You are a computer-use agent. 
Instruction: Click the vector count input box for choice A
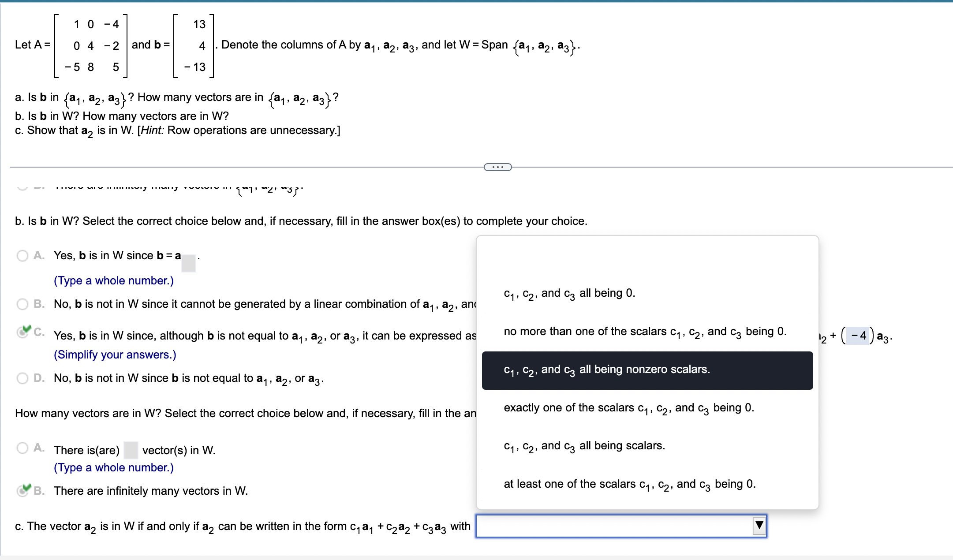(131, 449)
